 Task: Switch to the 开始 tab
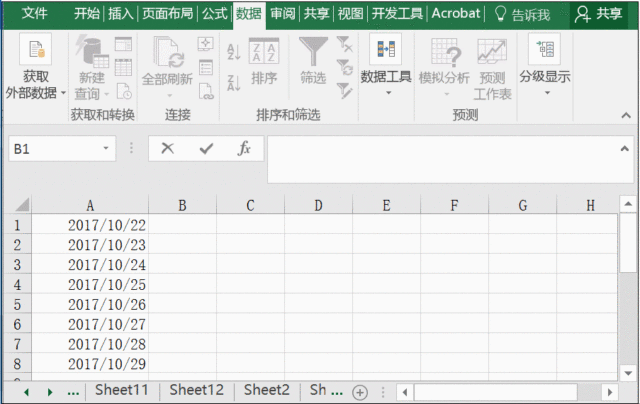pos(87,14)
